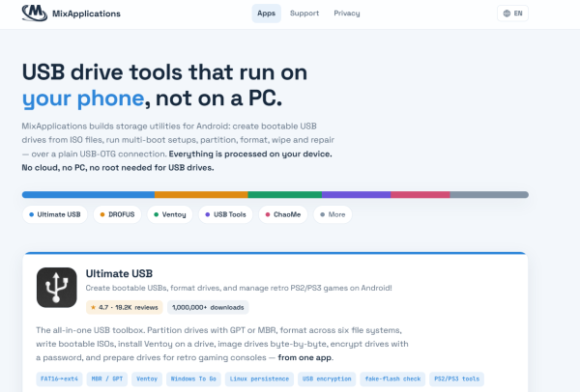The width and height of the screenshot is (580, 392).
Task: Select the ChaoMe filter chip
Action: coord(283,214)
